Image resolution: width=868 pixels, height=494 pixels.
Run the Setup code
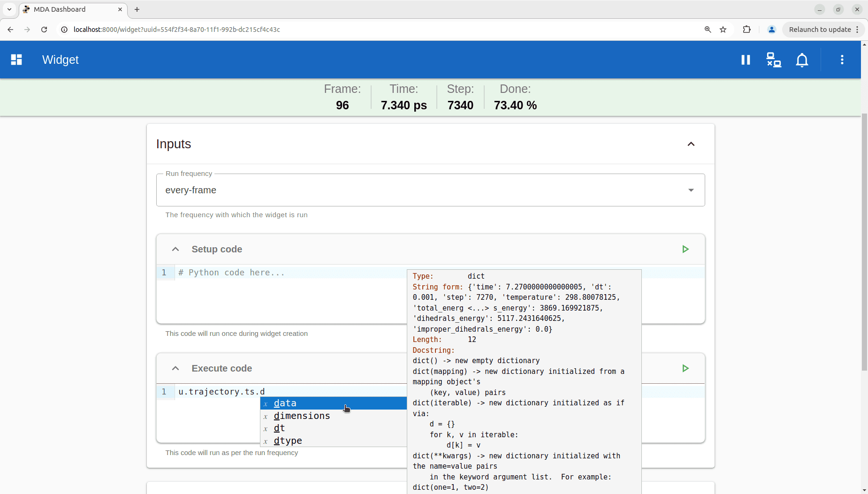[685, 249]
